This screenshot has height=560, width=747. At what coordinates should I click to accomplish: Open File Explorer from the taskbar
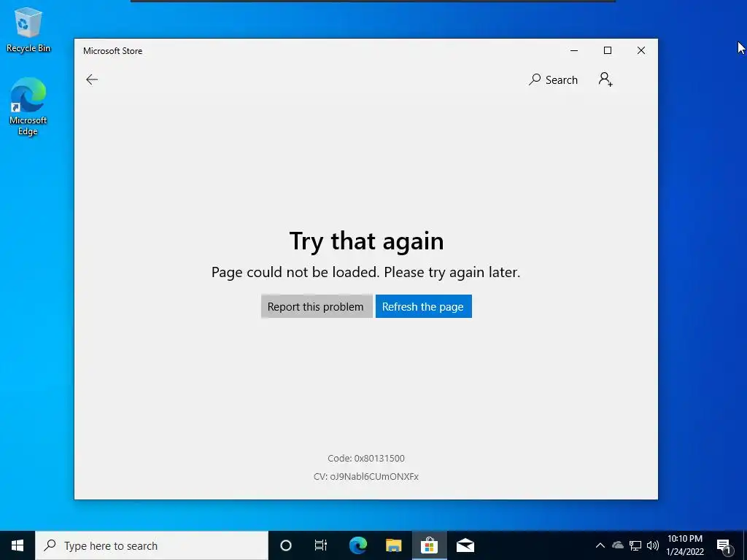pos(393,545)
